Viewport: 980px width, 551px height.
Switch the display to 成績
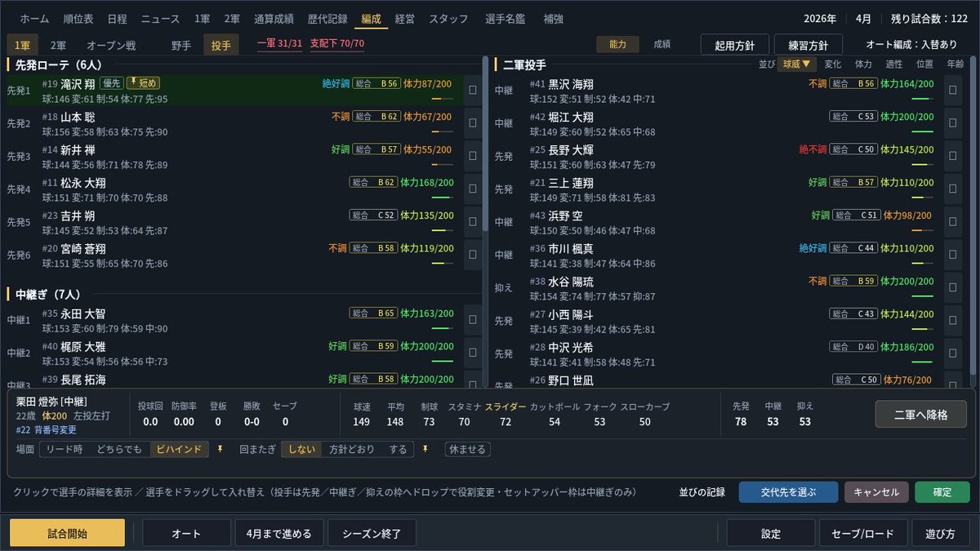tap(662, 44)
